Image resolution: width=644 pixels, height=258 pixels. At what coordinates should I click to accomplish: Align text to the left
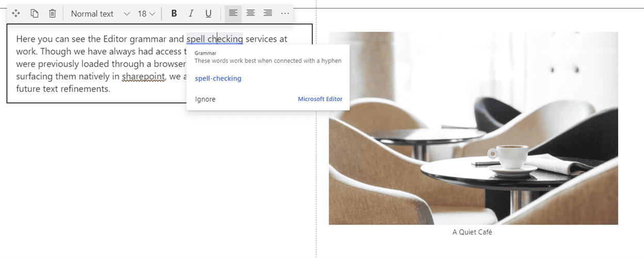point(233,13)
